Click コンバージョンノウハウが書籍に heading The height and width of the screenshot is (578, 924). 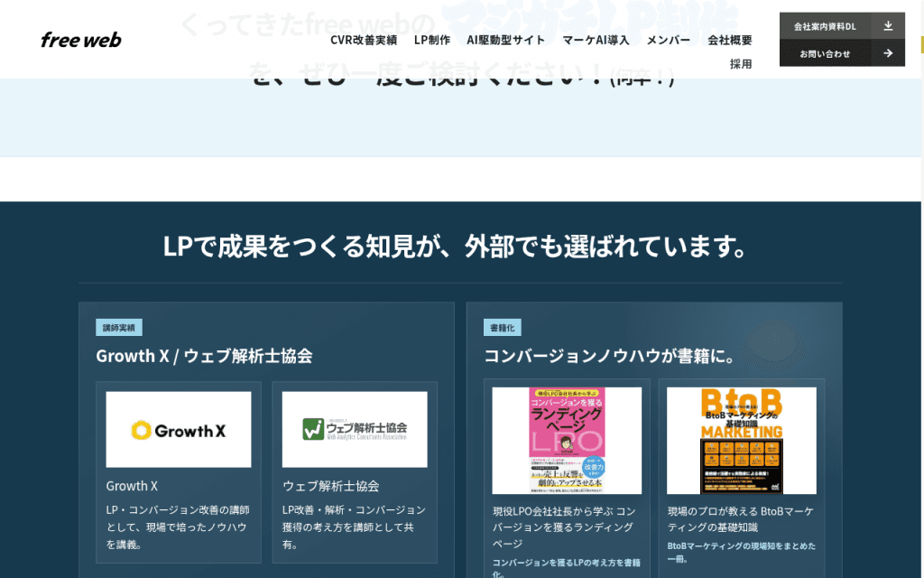pos(609,356)
